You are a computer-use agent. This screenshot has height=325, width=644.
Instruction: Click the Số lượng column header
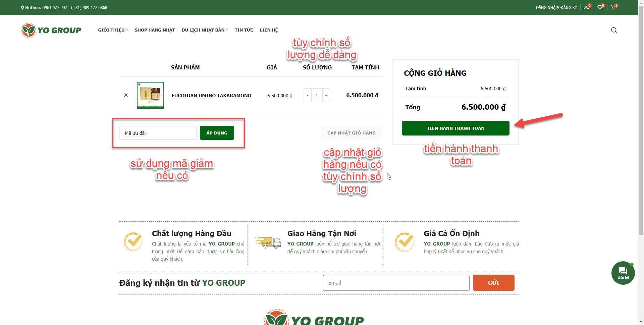click(x=317, y=67)
